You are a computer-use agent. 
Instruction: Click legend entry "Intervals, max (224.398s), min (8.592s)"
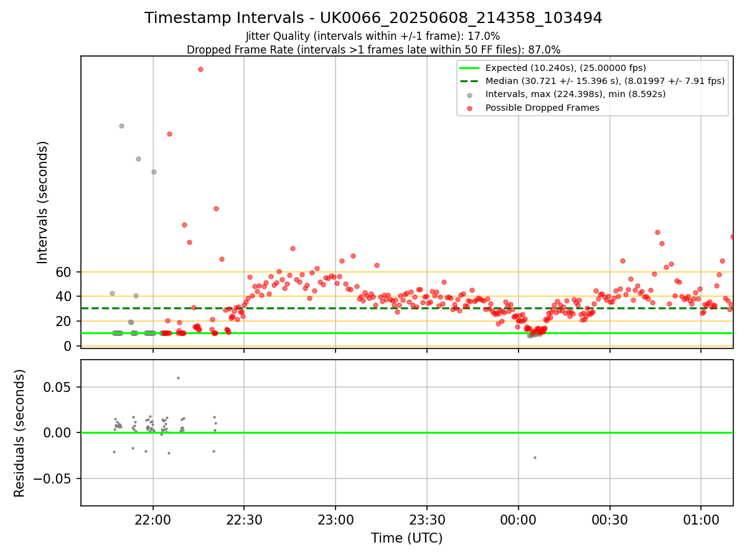tap(575, 94)
